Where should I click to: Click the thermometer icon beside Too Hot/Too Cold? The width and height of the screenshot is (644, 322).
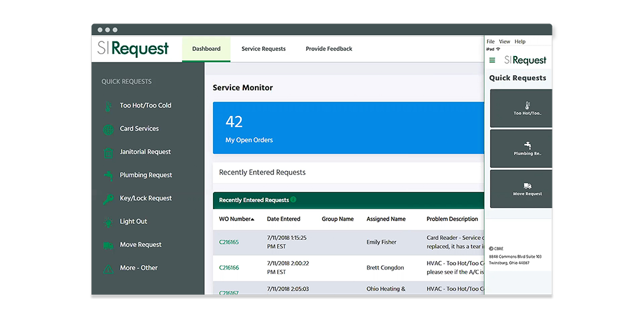point(108,106)
